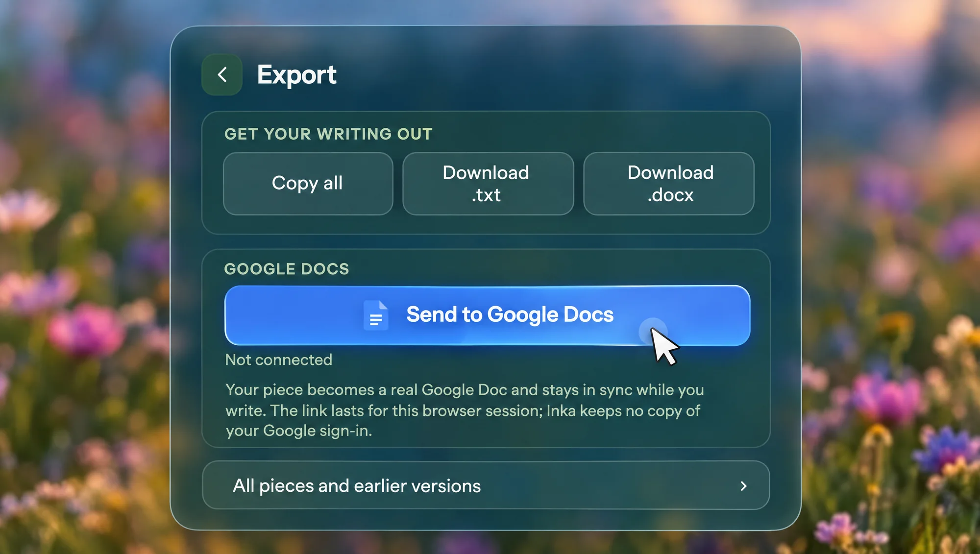This screenshot has width=980, height=554.
Task: Click the Copy all button
Action: [x=308, y=184]
